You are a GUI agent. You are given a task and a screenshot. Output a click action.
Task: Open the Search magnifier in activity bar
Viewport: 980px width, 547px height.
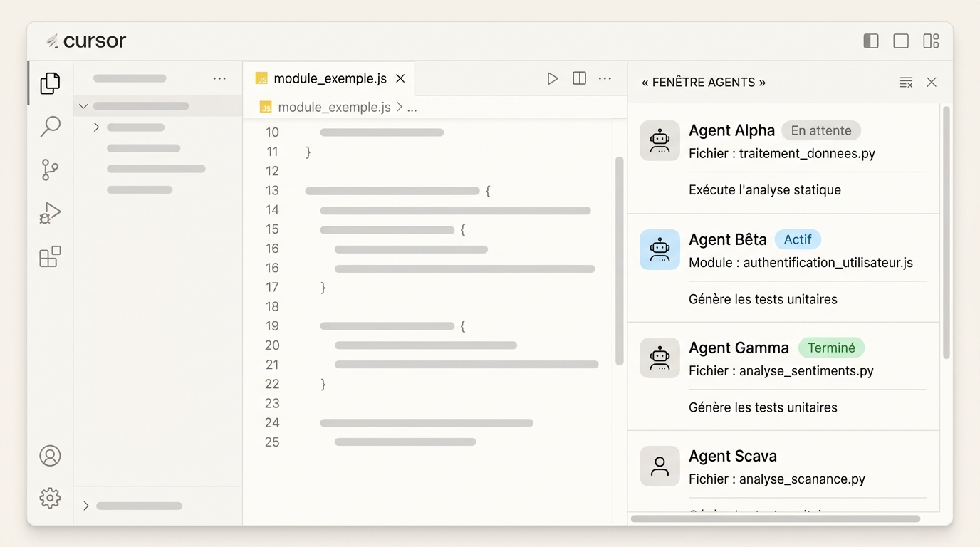[x=50, y=127]
